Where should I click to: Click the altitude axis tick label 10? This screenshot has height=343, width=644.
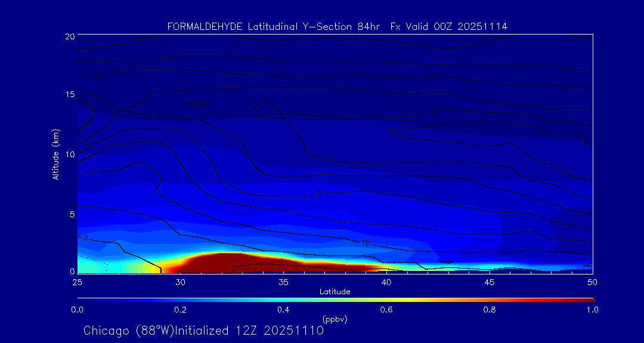point(69,154)
